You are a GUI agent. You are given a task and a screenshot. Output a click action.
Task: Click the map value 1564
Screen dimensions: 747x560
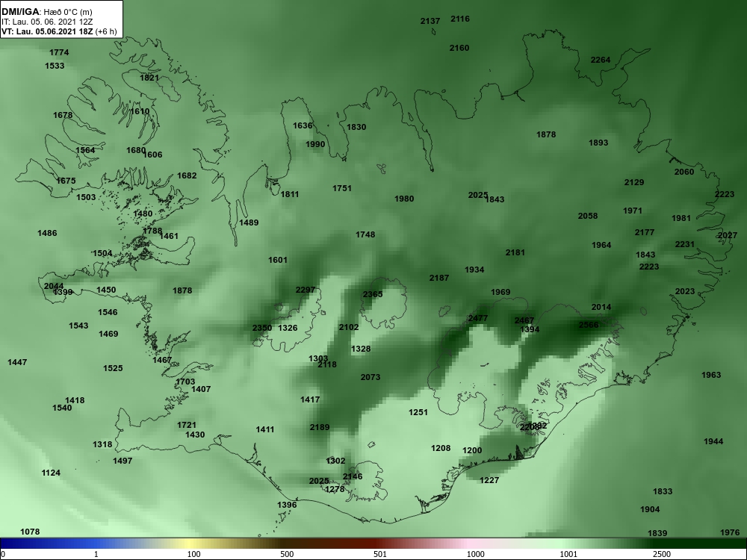(85, 150)
